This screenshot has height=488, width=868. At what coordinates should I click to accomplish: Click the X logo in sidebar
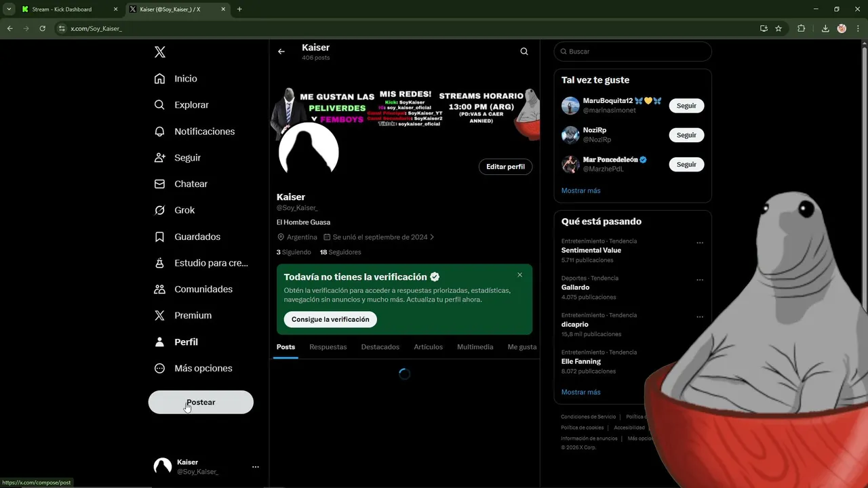(159, 52)
